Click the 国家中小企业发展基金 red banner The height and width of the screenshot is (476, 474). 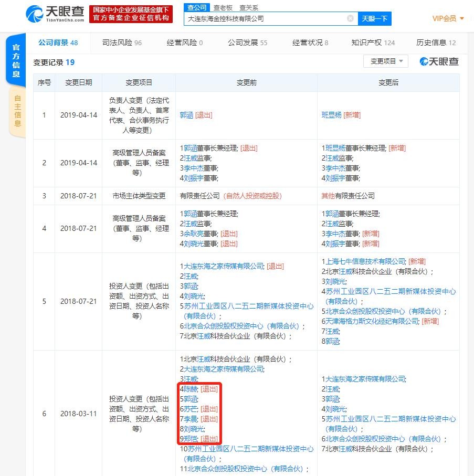pyautogui.click(x=131, y=14)
